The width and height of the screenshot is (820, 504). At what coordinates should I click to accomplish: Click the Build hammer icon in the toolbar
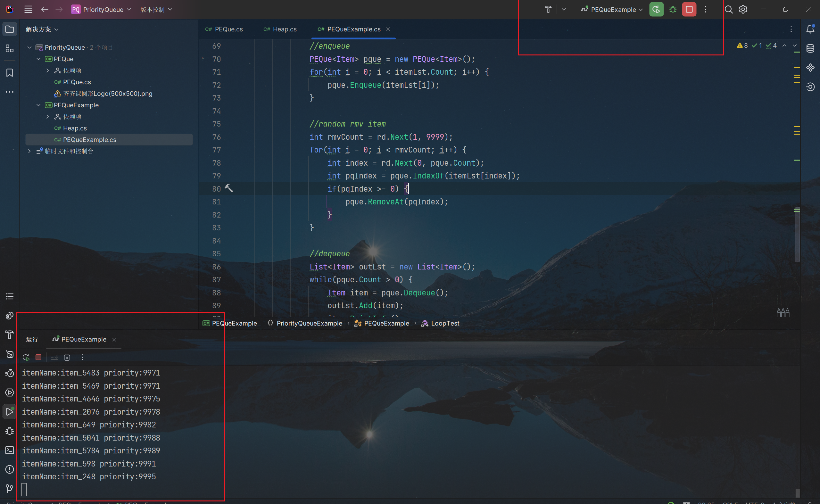tap(548, 9)
